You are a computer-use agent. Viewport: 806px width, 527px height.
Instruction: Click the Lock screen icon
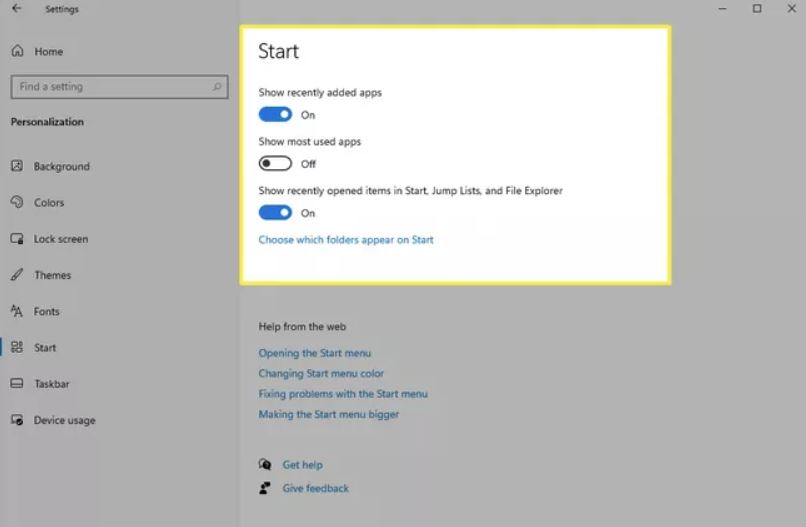click(x=17, y=239)
